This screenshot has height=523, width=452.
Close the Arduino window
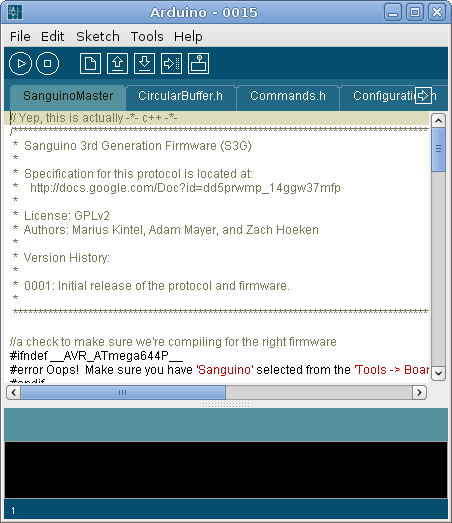[437, 12]
